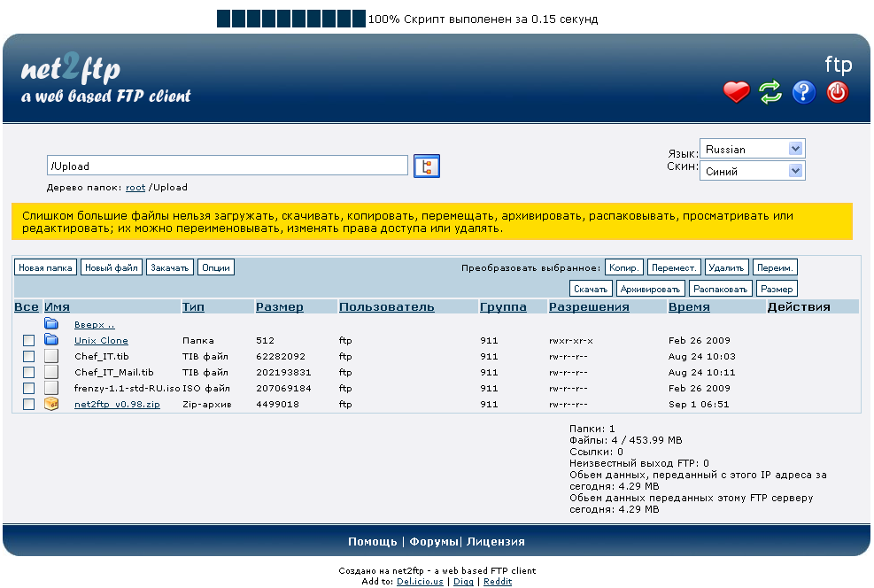Open the Язык language dropdown
The height and width of the screenshot is (588, 874).
click(752, 150)
